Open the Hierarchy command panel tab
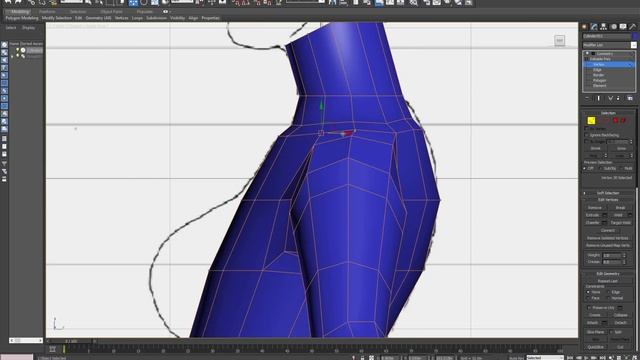The width and height of the screenshot is (640, 360). [x=604, y=27]
